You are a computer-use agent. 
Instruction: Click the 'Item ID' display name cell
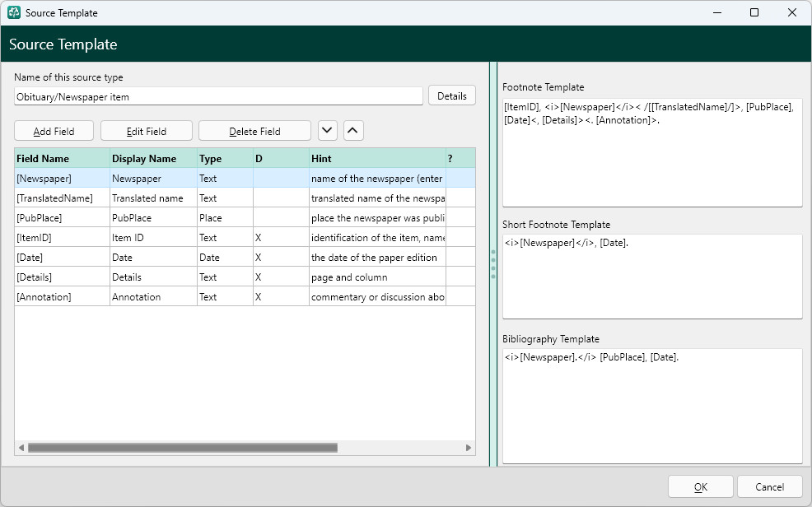tap(153, 238)
